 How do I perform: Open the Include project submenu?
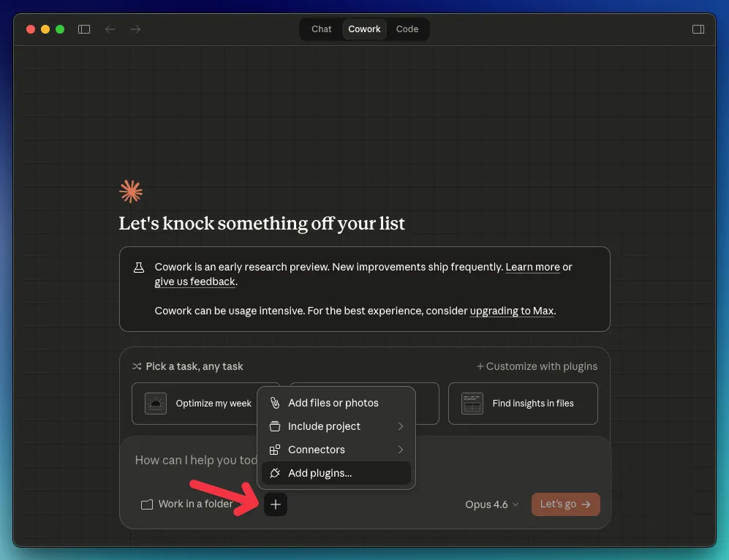tap(336, 426)
